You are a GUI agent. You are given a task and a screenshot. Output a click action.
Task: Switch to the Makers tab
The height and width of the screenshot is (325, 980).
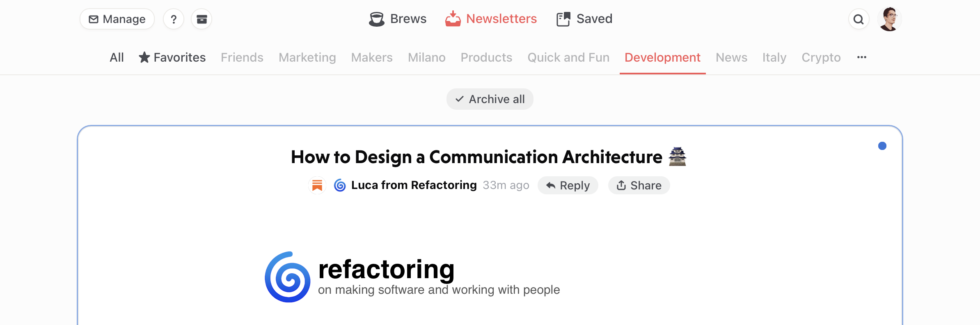tap(372, 58)
